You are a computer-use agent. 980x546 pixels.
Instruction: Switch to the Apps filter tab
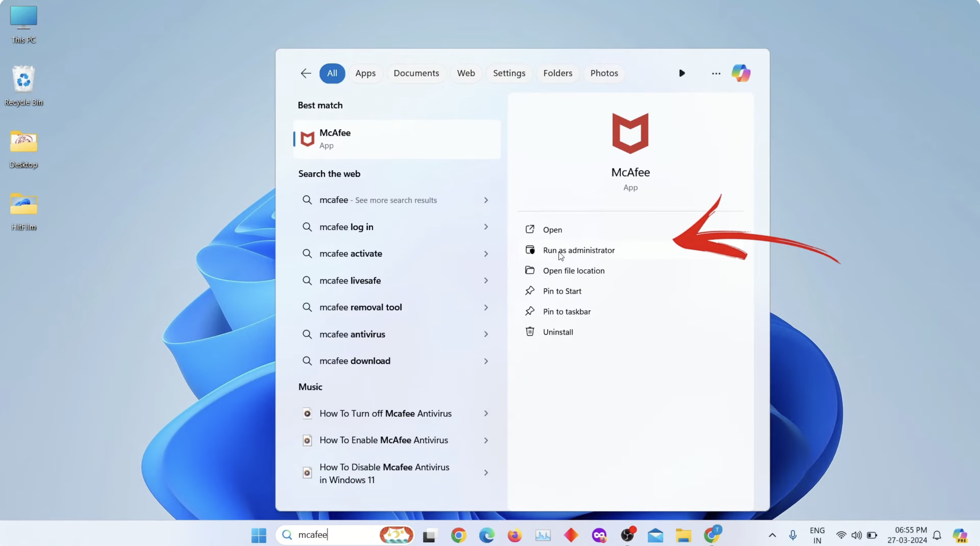point(365,73)
